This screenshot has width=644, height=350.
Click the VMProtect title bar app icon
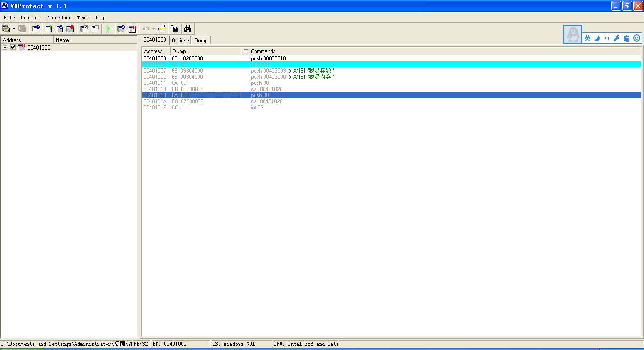click(x=5, y=6)
